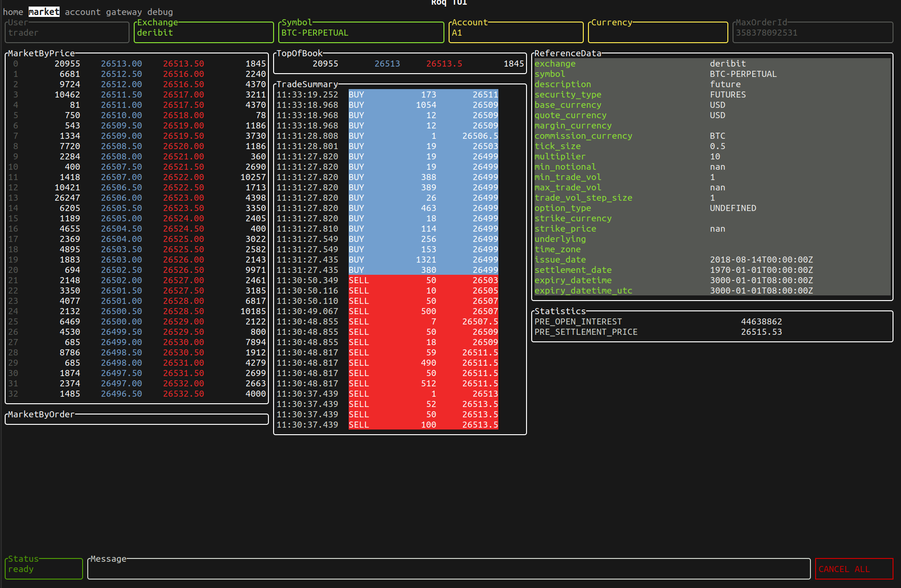Click the Message box

coord(449,569)
